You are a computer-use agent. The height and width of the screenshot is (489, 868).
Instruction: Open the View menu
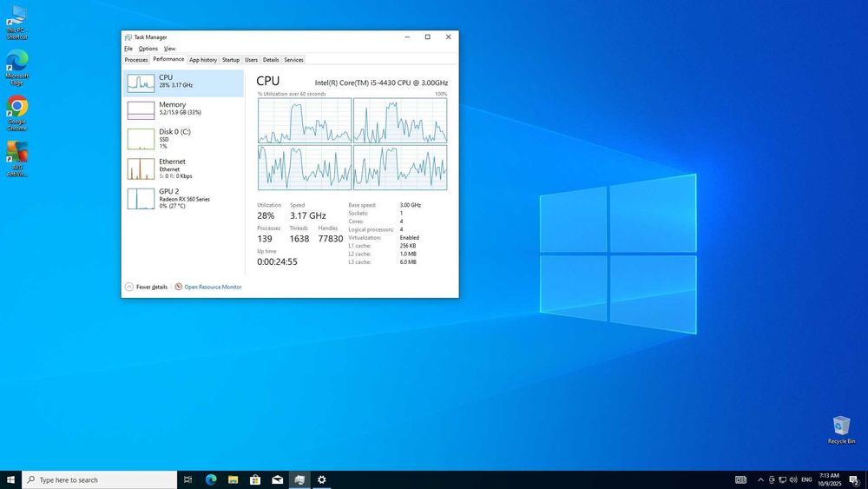pyautogui.click(x=169, y=49)
